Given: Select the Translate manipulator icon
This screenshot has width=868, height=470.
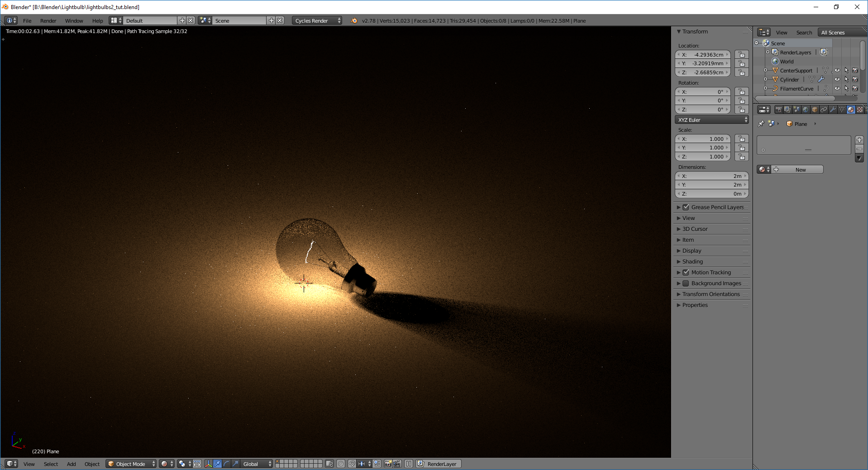Looking at the screenshot, I should click(x=218, y=464).
